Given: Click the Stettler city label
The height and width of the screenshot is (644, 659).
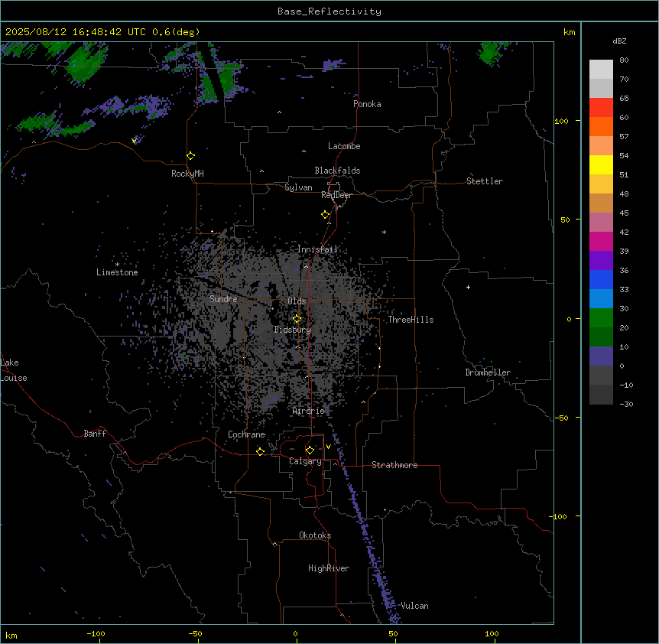Looking at the screenshot, I should click(485, 181).
